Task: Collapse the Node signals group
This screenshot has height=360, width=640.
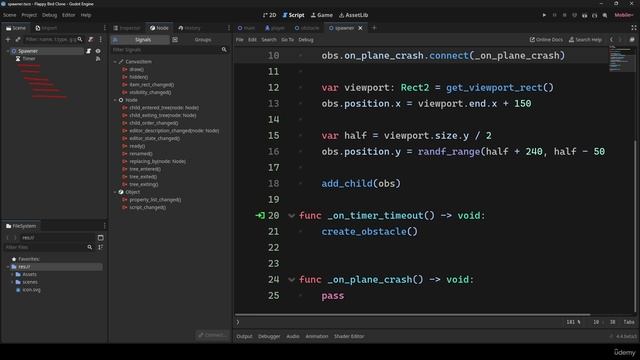Action: [x=115, y=100]
